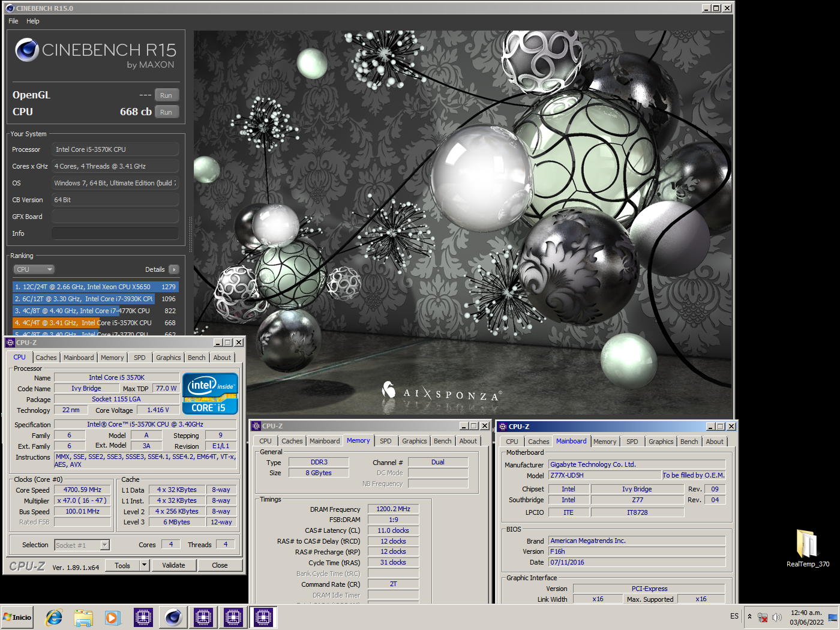Screen dimensions: 840x630
Task: Switch to Caches tab in Mainboard window
Action: (x=539, y=442)
